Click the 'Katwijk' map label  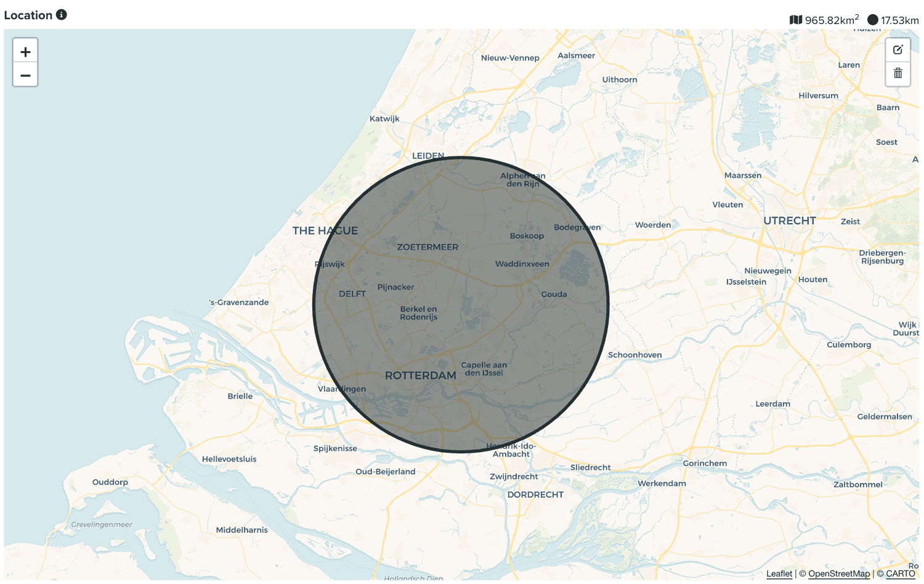(384, 119)
